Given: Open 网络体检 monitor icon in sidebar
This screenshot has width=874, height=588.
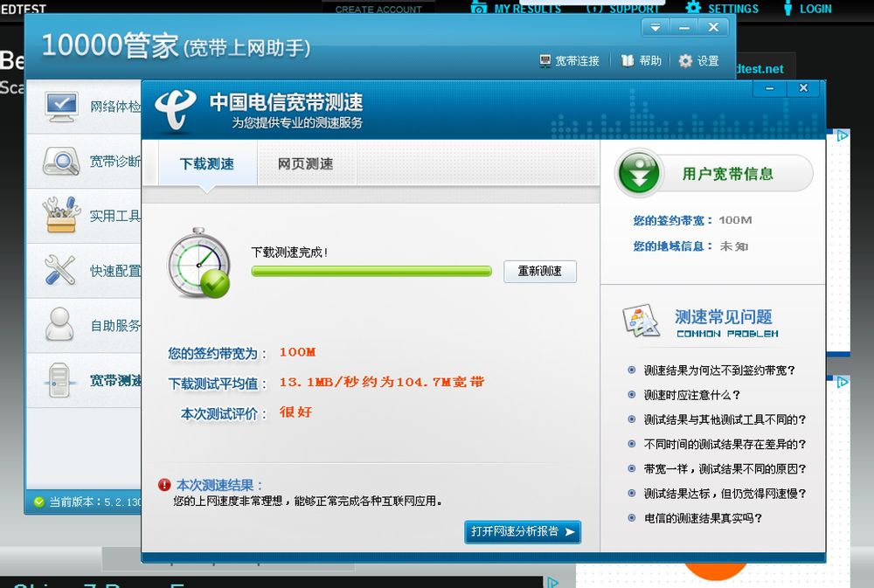Looking at the screenshot, I should coord(62,106).
